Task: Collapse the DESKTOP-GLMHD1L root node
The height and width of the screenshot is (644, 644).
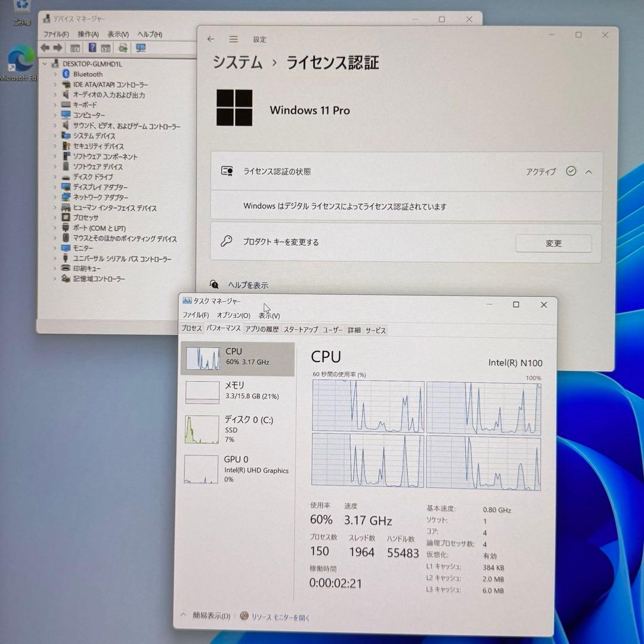Action: (x=45, y=64)
